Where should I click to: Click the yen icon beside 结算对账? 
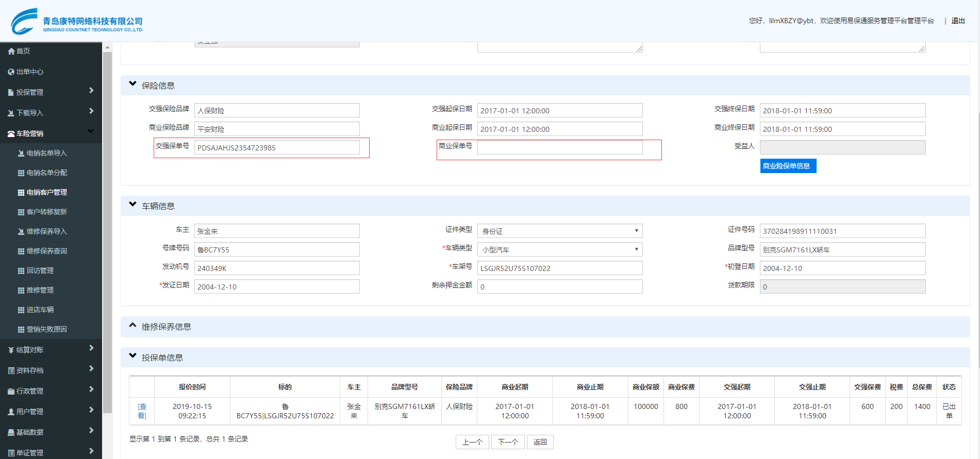(x=11, y=350)
